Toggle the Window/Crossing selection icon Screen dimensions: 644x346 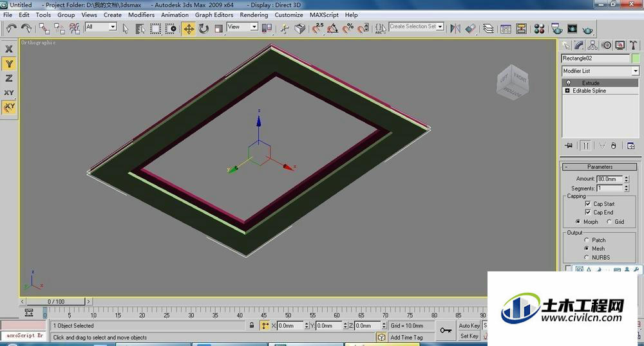pos(171,28)
